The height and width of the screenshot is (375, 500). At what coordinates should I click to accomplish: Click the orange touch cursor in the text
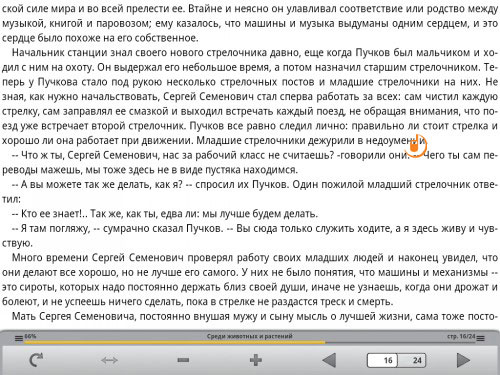pos(416,146)
